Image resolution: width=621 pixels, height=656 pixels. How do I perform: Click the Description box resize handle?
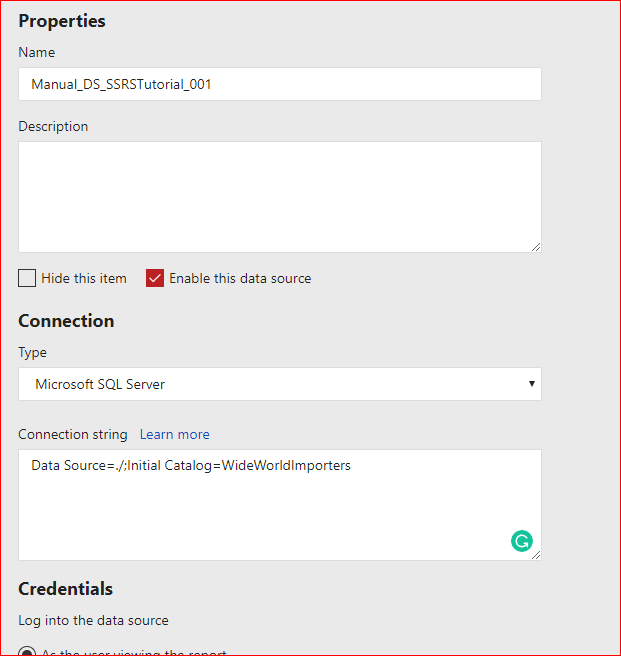tap(536, 247)
